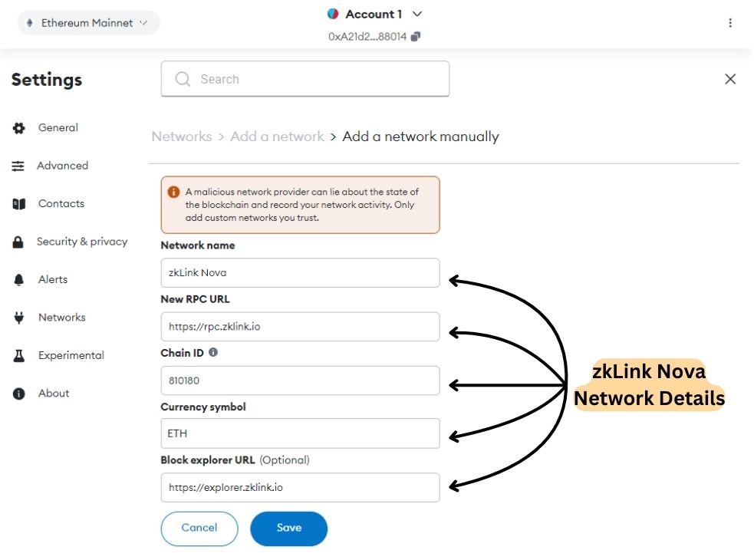Open the three-dot account options menu

click(730, 23)
